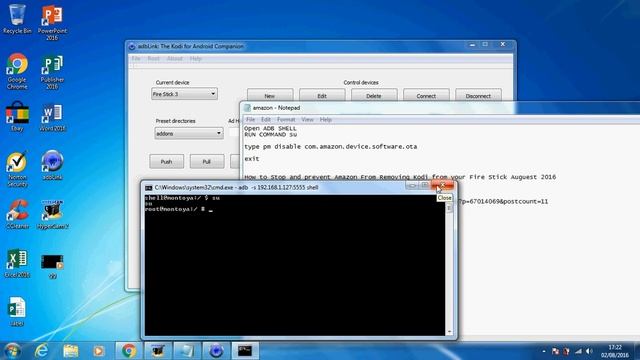This screenshot has height=360, width=640.
Task: Open Word 2016 desktop shortcut
Action: click(52, 118)
